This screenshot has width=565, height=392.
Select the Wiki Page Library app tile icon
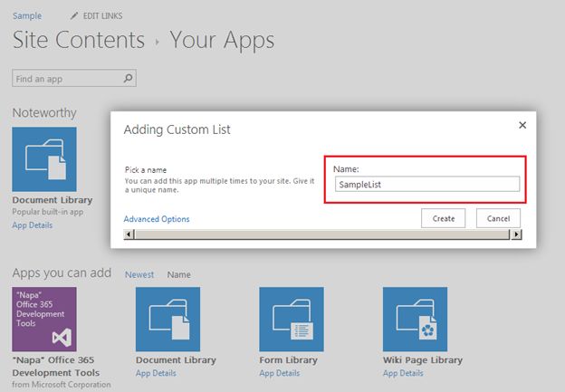tap(415, 319)
